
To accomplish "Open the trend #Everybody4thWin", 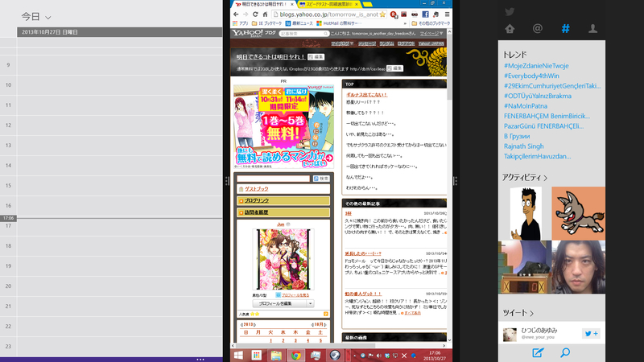I will coord(531,76).
